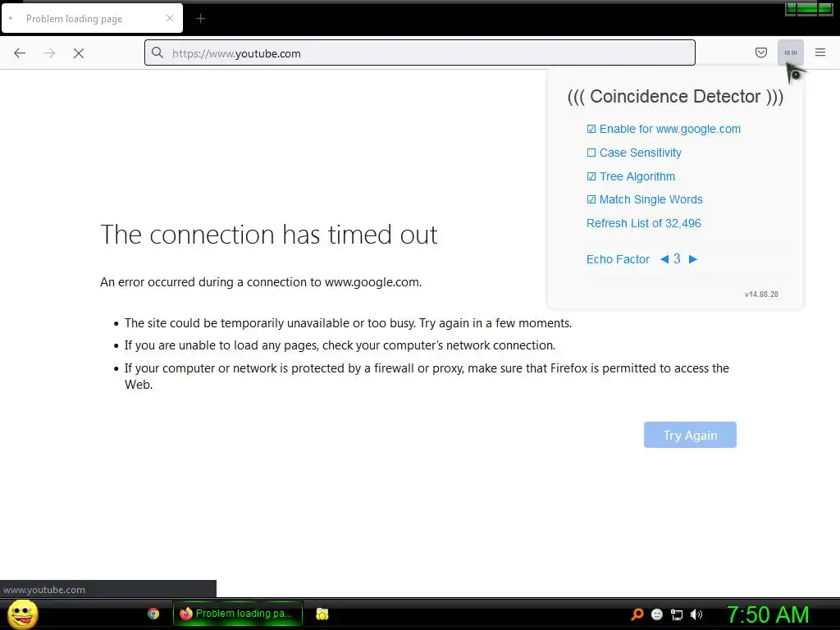Image resolution: width=840 pixels, height=630 pixels.
Task: Click the address bar showing youtube.com
Action: (419, 53)
